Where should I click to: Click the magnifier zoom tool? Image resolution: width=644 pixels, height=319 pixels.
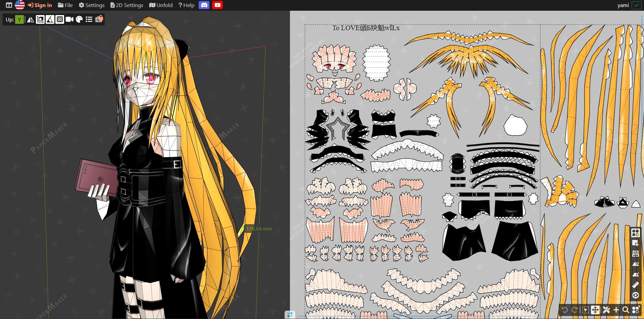626,310
